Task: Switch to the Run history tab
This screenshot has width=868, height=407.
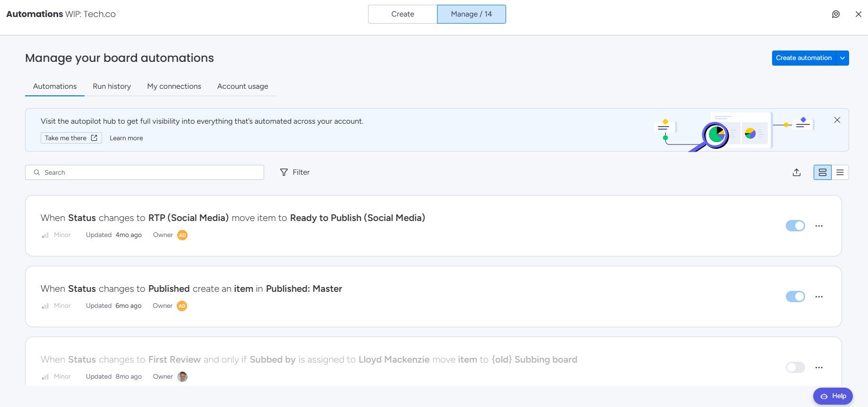Action: point(112,86)
